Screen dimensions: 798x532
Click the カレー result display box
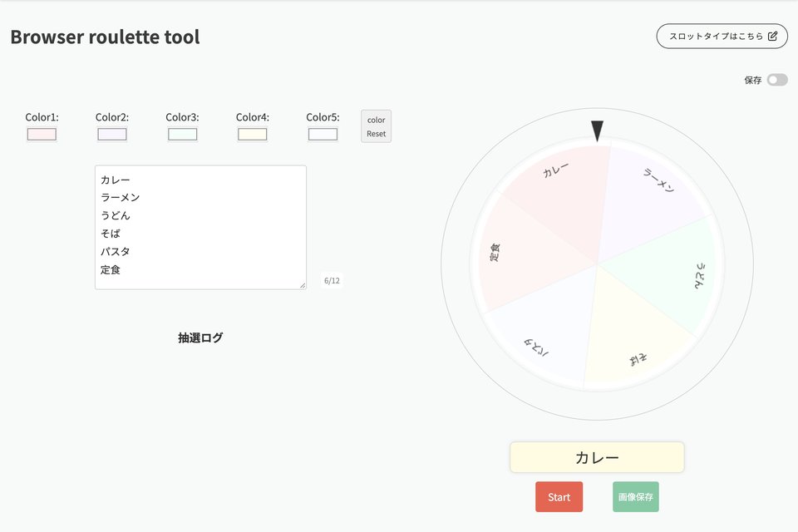(x=597, y=457)
